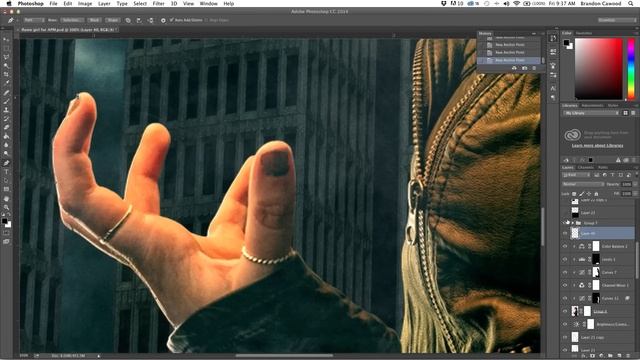Image resolution: width=640 pixels, height=360 pixels.
Task: Select the Pen tool in toolbox
Action: click(6, 163)
